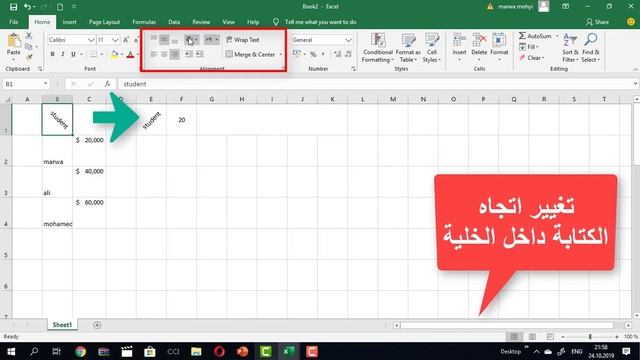Click the Orientation text rotation icon
Viewport: 640px width, 360px height.
(189, 40)
